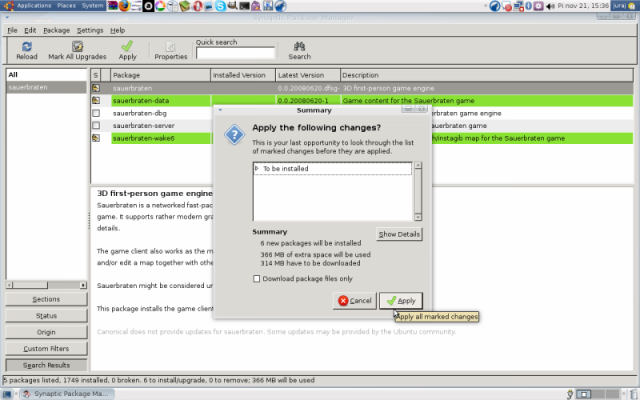The width and height of the screenshot is (640, 400).
Task: Sort by the Description column header
Action: (487, 75)
